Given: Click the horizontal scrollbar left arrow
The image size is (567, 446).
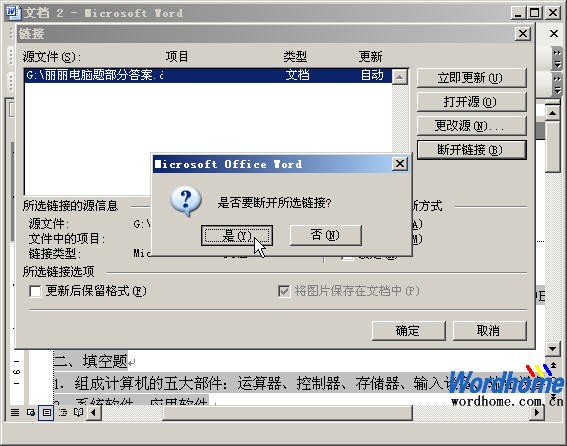Looking at the screenshot, I should (x=94, y=412).
